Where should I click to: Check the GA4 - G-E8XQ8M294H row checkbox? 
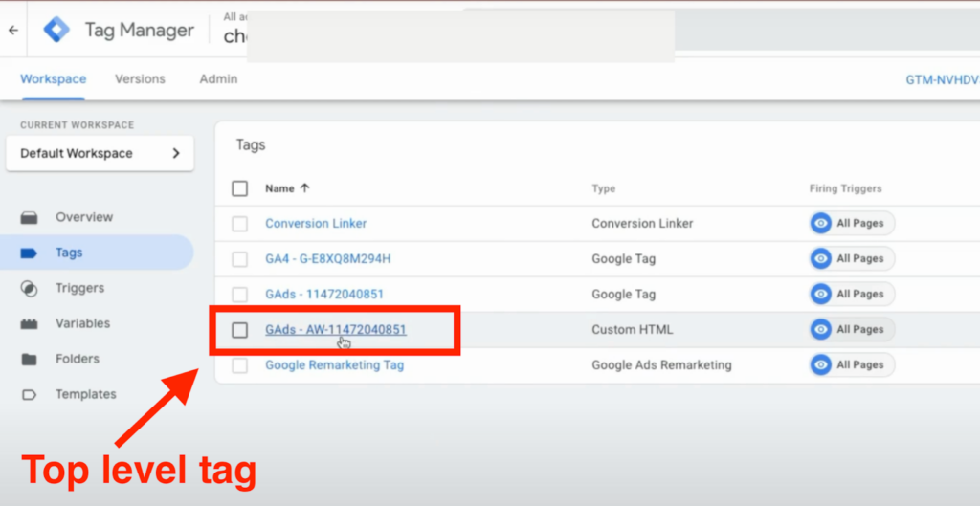tap(239, 259)
